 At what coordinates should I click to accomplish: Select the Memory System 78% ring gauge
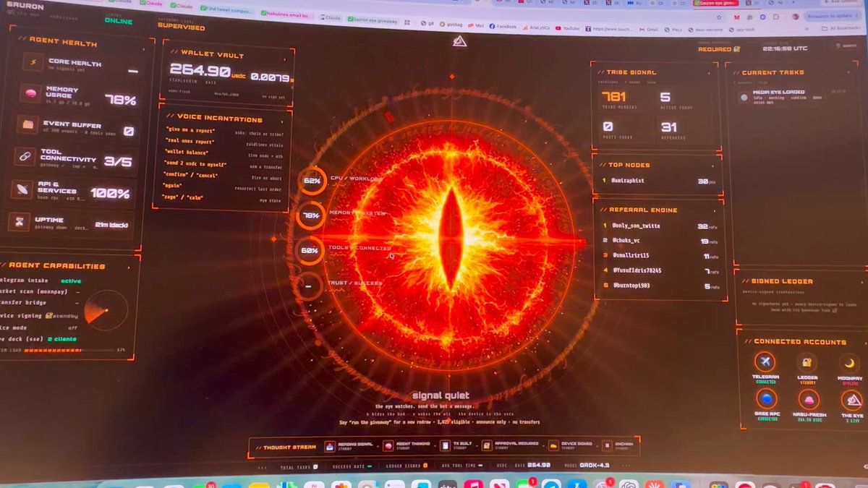tap(310, 215)
